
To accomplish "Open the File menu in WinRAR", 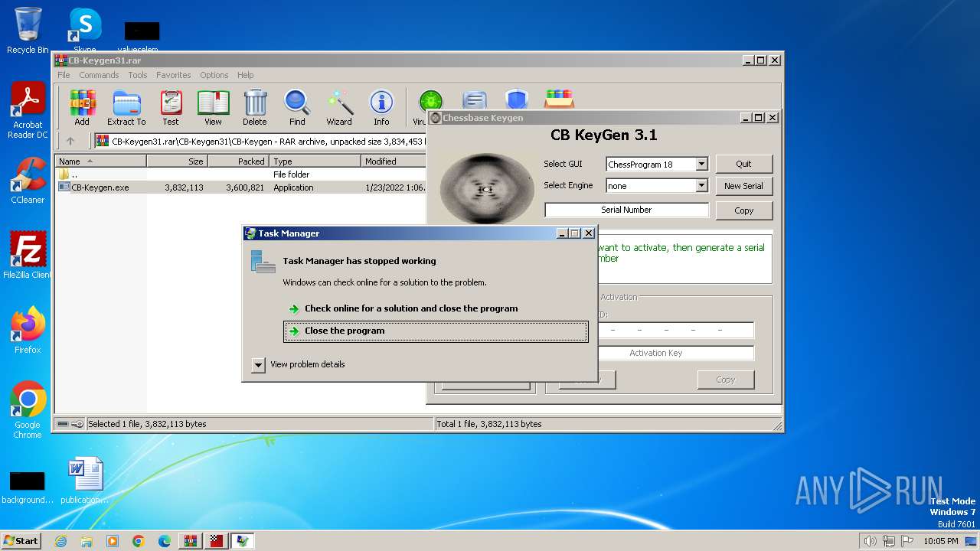I will point(64,75).
